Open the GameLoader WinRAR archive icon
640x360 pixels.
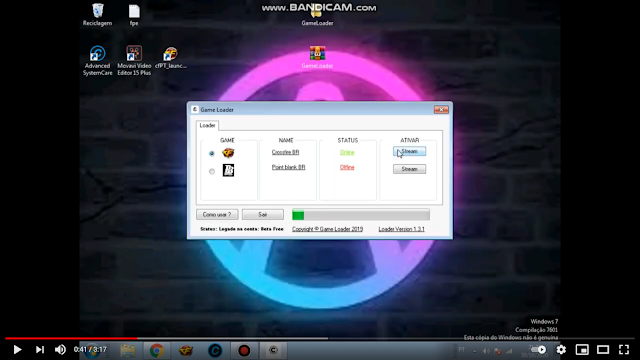(x=317, y=57)
